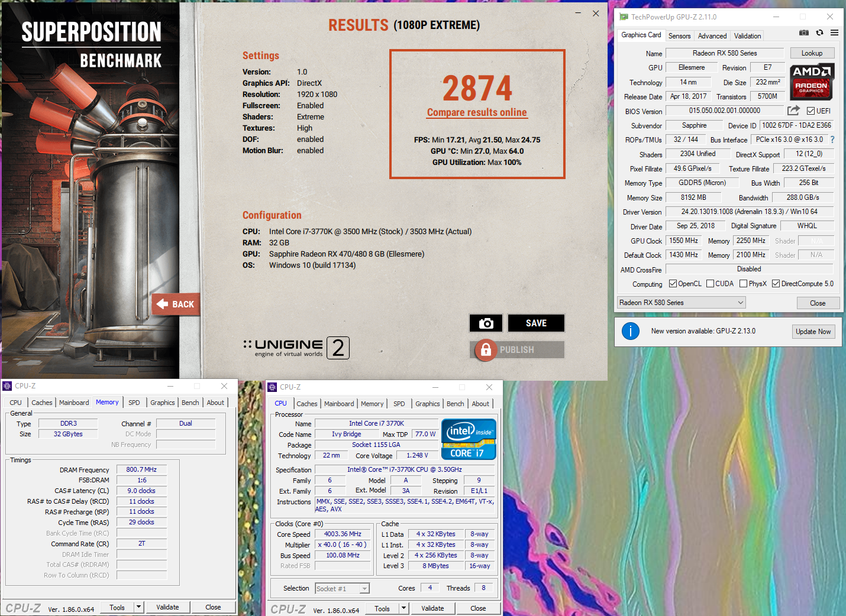Click the Bus Interface question mark

[832, 140]
